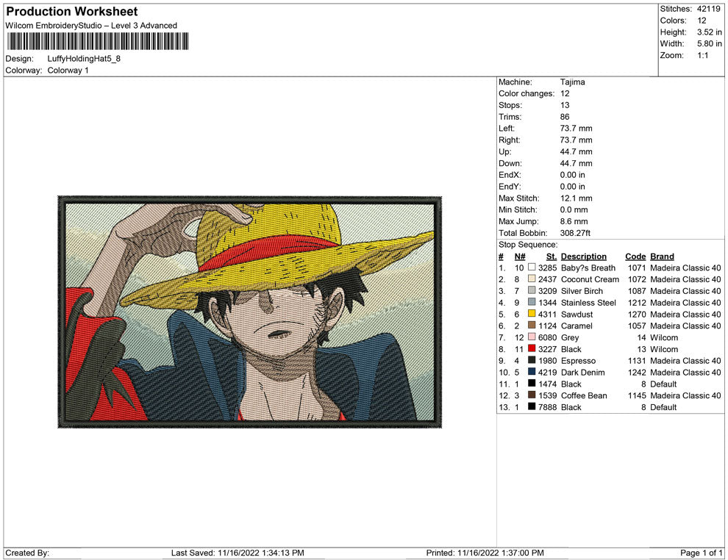
Task: Click the Espresso color swatch
Action: [532, 360]
